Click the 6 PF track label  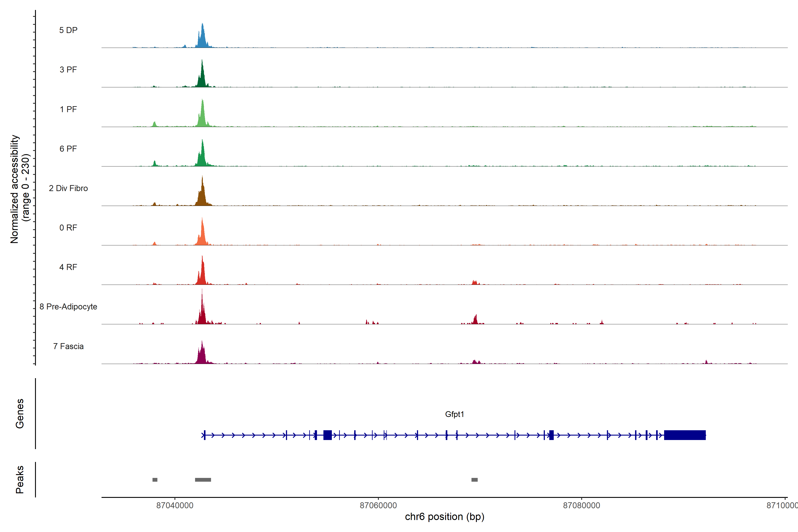(68, 149)
